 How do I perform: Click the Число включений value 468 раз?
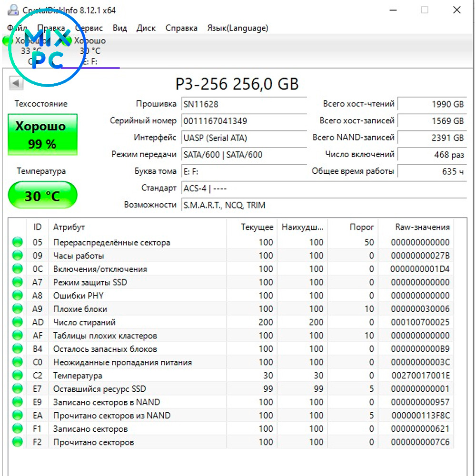click(x=432, y=155)
